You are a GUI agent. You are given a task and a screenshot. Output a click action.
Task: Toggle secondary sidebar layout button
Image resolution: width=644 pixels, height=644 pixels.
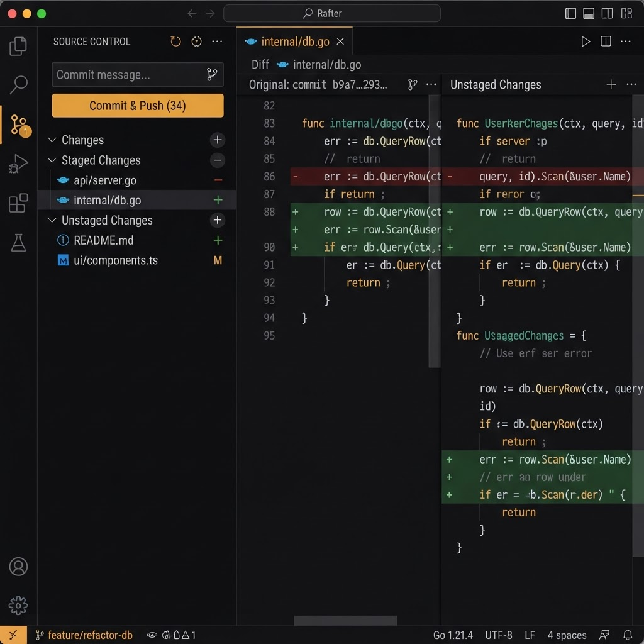[x=607, y=14]
